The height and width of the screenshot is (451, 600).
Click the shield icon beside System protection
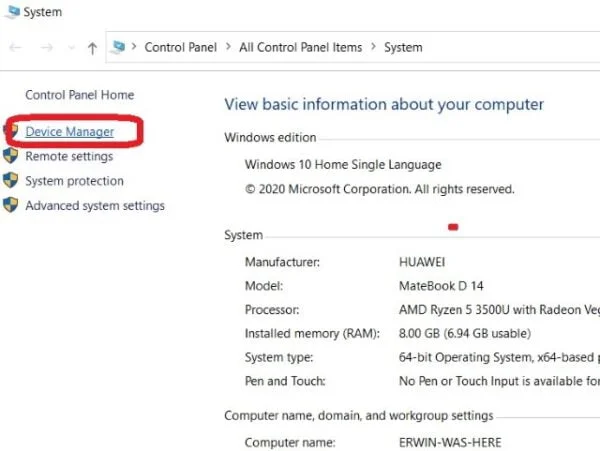coord(10,181)
